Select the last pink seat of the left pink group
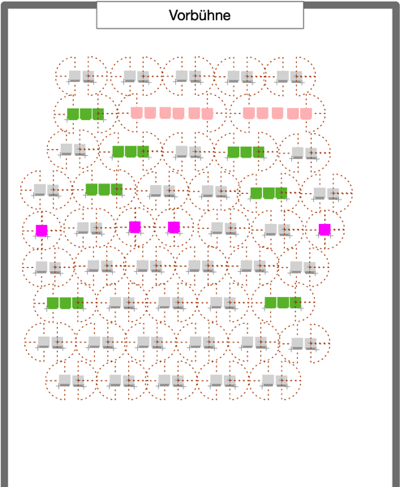This screenshot has width=400, height=487. click(x=207, y=114)
